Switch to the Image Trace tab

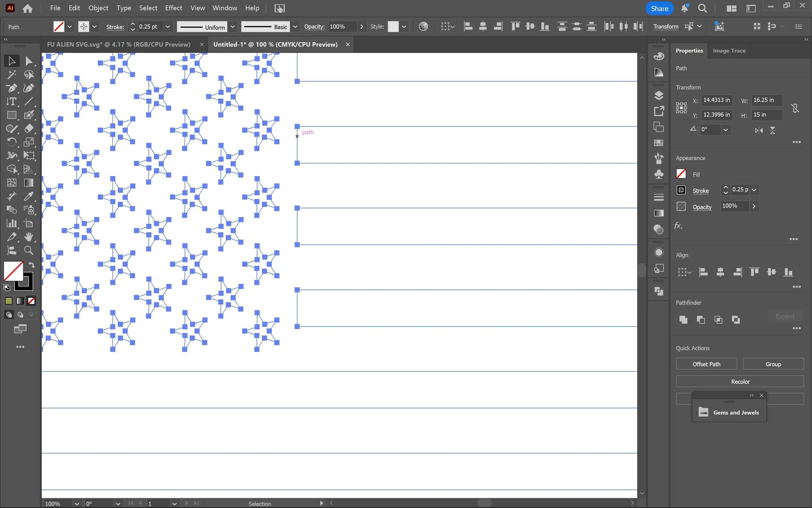click(x=729, y=51)
